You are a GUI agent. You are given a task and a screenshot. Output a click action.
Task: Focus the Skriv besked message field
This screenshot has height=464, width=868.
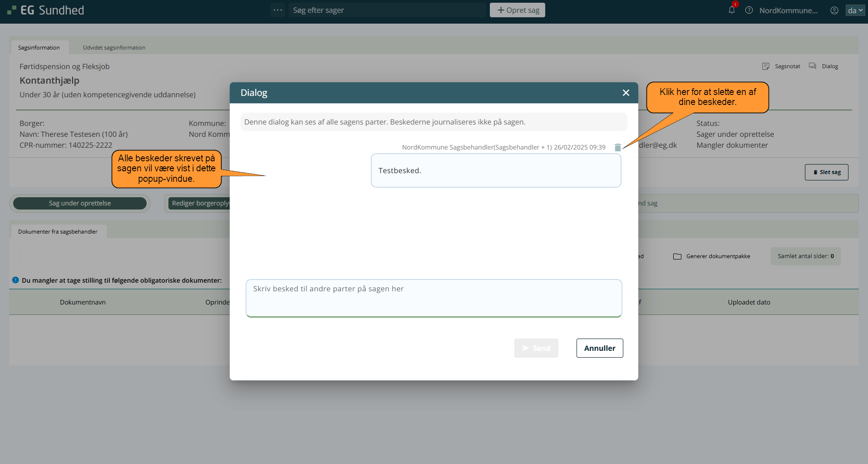coord(434,298)
